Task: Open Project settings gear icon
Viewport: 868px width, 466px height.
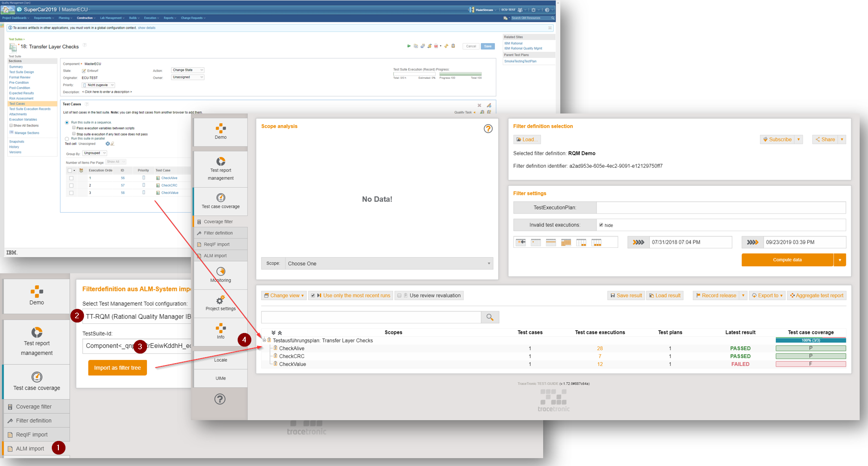Action: tap(221, 303)
